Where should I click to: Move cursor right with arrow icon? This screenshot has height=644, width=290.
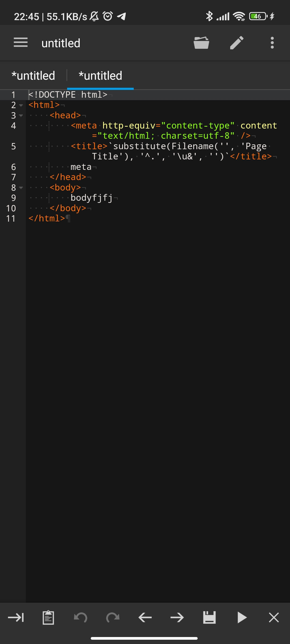tap(177, 617)
